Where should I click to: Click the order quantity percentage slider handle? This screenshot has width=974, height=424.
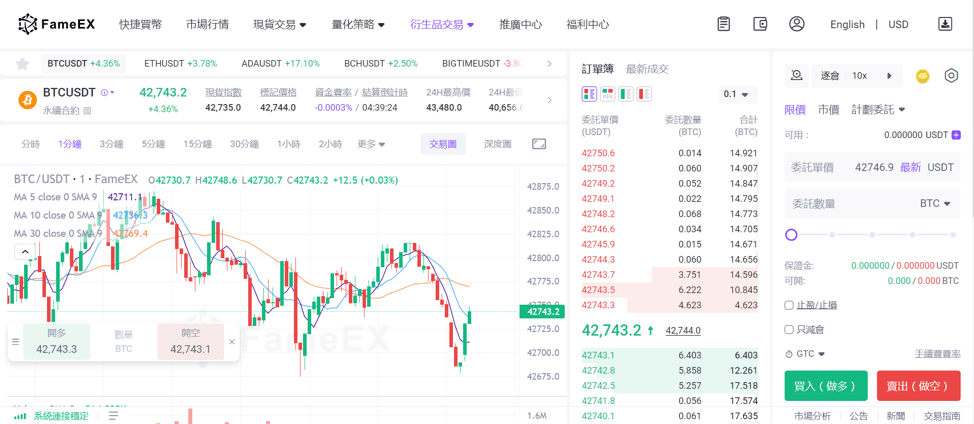tap(791, 235)
